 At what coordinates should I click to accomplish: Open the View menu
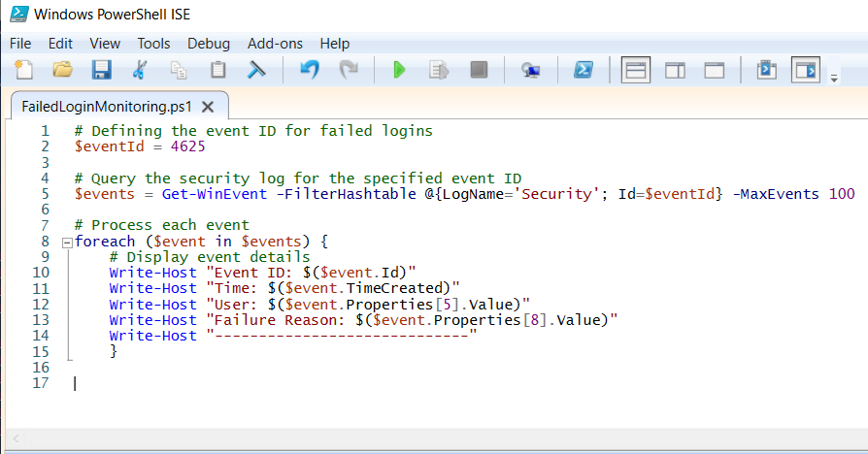(105, 44)
